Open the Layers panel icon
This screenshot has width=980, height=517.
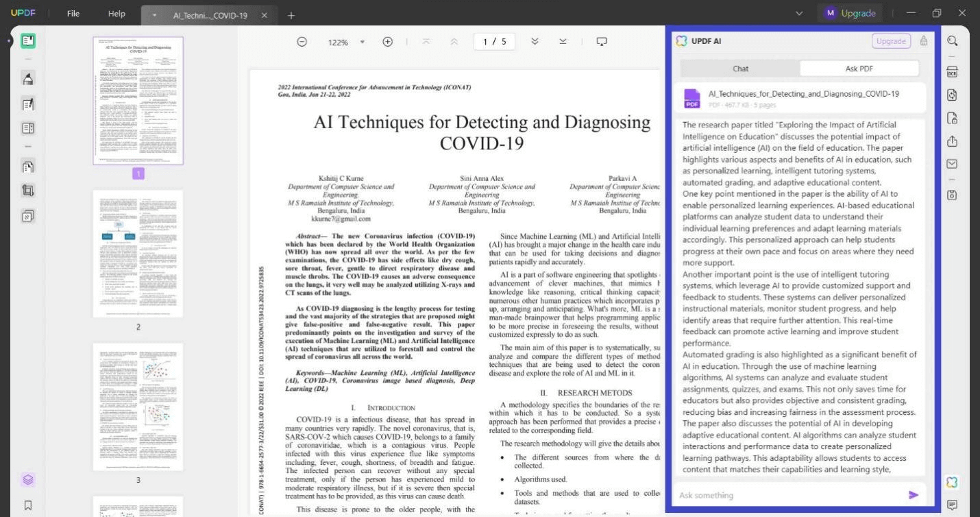point(28,480)
